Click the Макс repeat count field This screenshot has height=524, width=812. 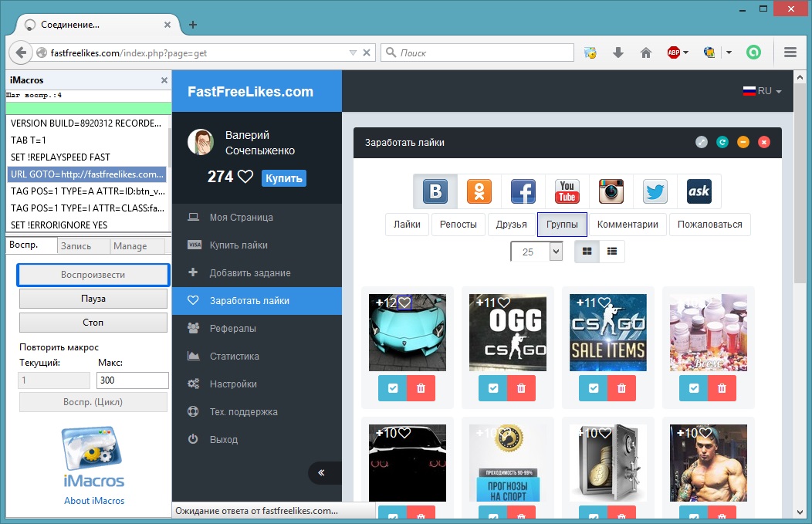point(133,380)
